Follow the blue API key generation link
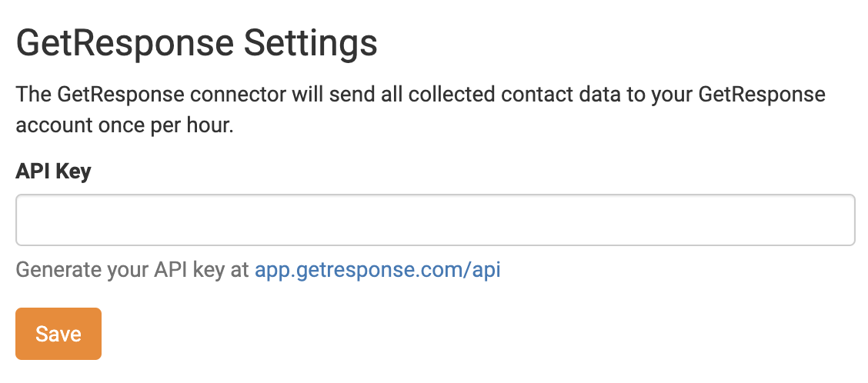 tap(378, 270)
